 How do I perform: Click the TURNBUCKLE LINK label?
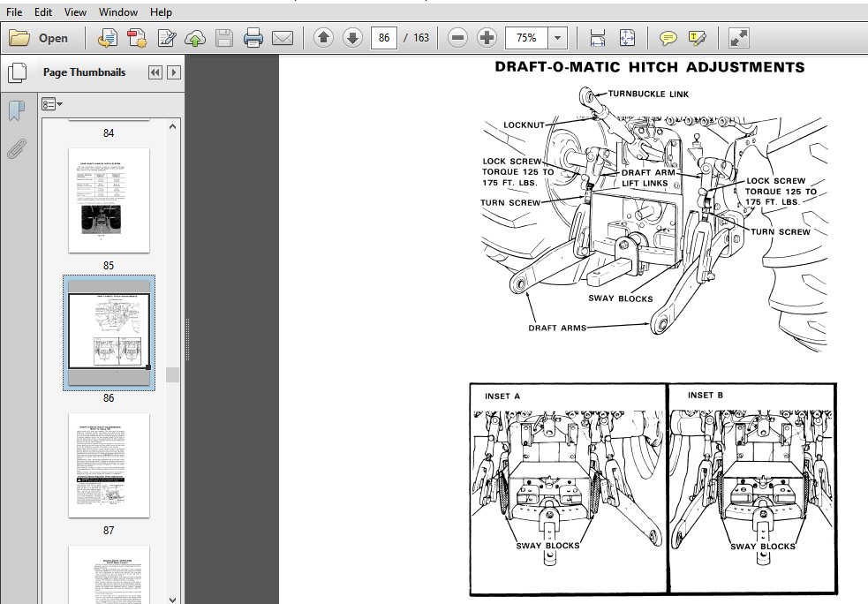point(648,94)
